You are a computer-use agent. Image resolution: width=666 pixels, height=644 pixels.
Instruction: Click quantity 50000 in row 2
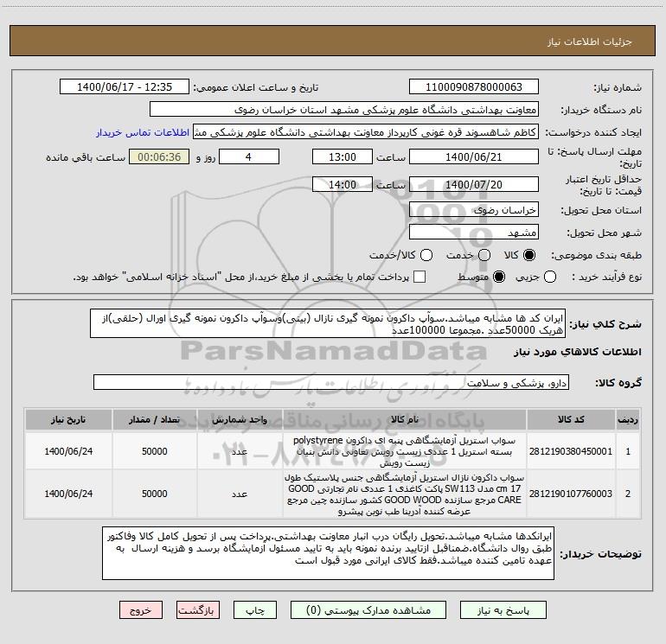pos(155,494)
